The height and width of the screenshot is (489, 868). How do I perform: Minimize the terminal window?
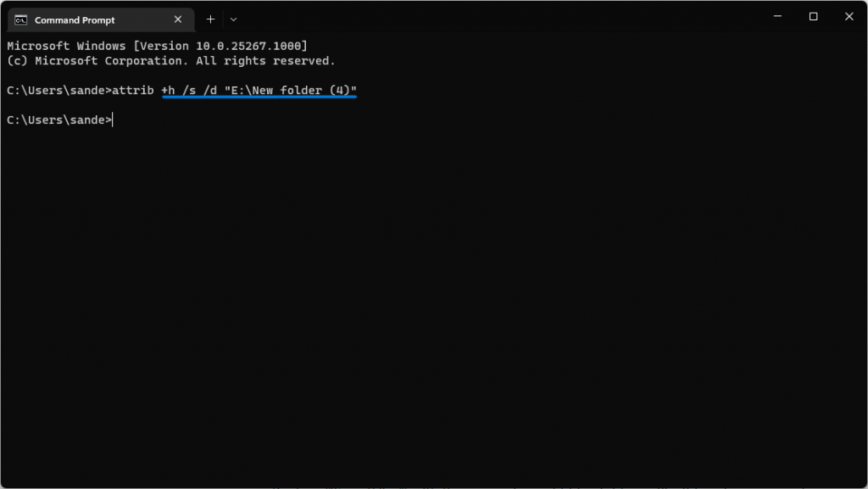(778, 17)
